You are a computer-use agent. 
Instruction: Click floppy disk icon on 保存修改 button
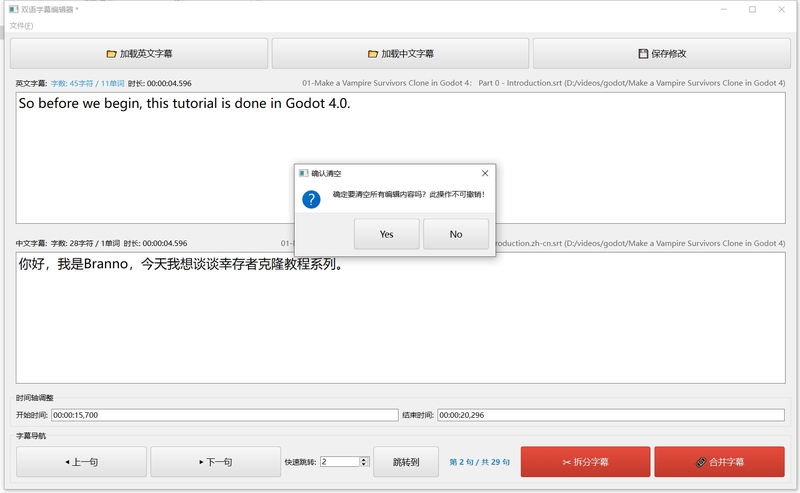coord(643,54)
